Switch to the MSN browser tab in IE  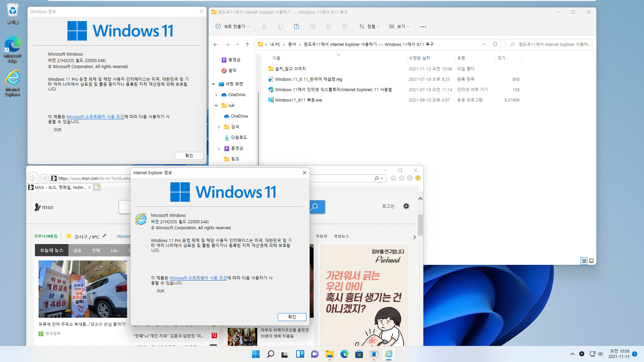(60, 187)
